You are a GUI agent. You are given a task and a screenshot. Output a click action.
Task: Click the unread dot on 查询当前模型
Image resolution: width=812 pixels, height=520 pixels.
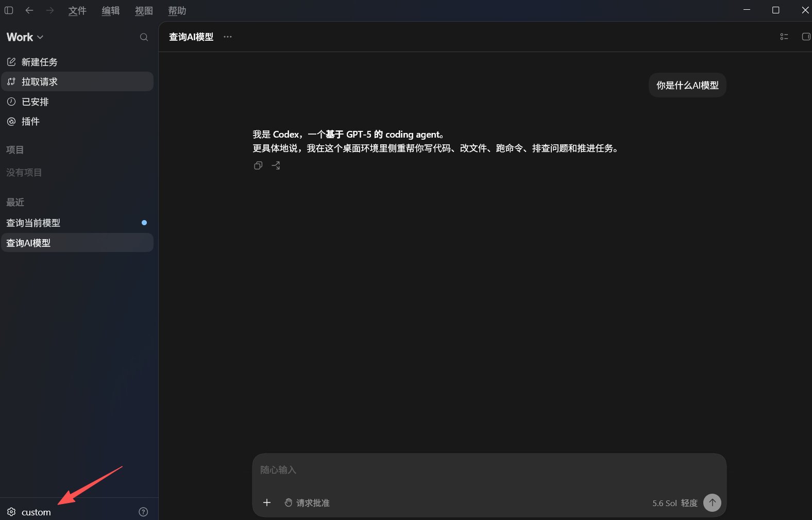click(x=144, y=223)
